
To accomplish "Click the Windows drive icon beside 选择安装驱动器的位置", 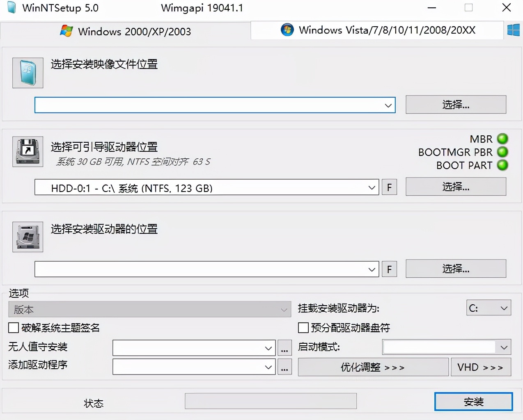I will pos(27,237).
